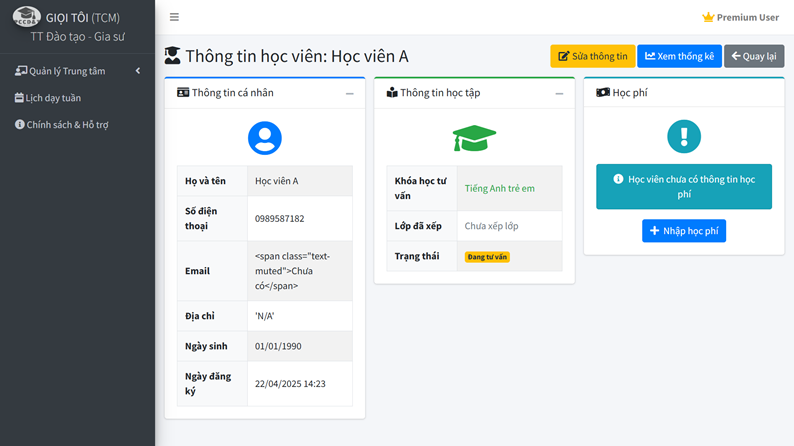Image resolution: width=794 pixels, height=446 pixels.
Task: Click the Sửa thông tin button
Action: click(592, 56)
